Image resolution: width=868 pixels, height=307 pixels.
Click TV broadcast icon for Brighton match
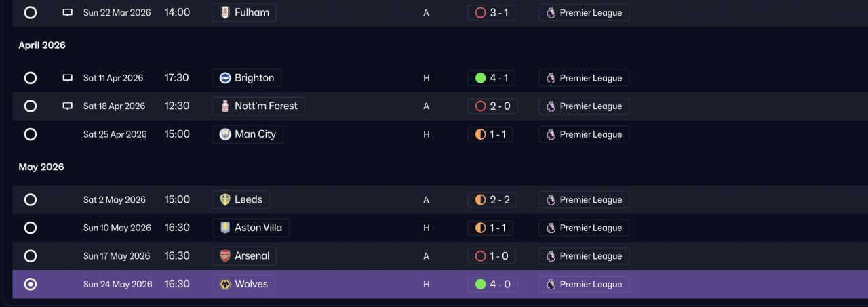click(67, 78)
